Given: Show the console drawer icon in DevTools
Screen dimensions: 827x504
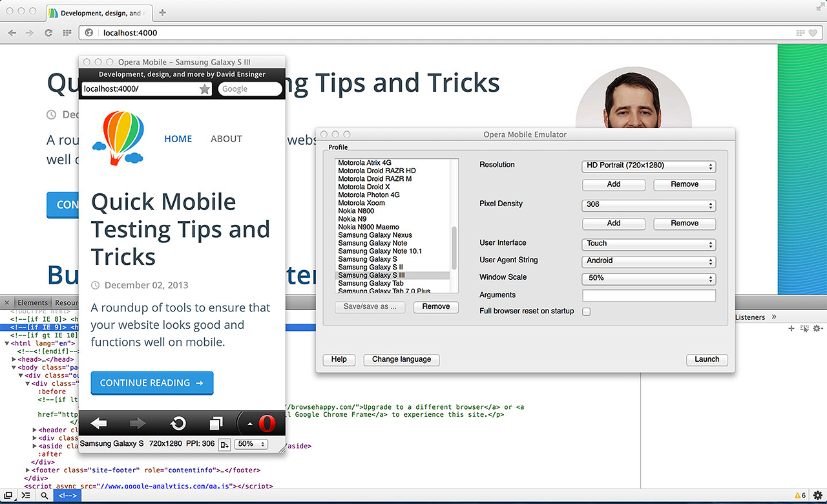Looking at the screenshot, I should [x=26, y=496].
